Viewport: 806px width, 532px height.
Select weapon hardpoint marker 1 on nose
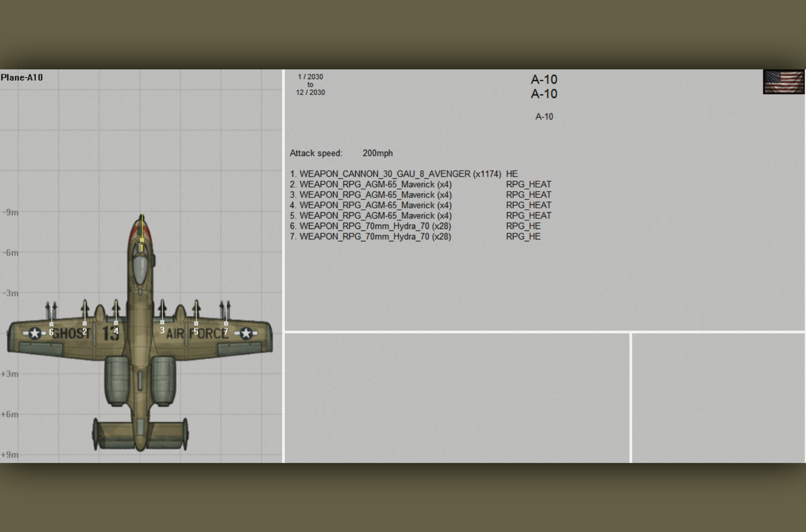(x=141, y=241)
